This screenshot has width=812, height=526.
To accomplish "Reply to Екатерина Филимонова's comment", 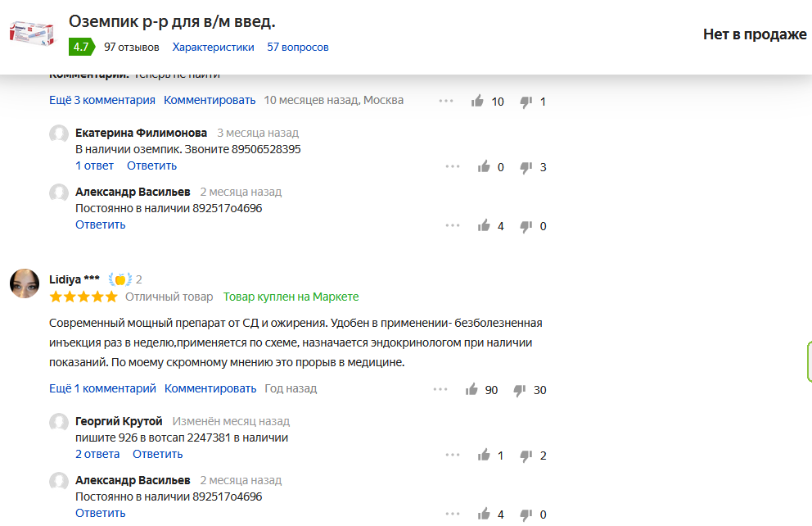I will [x=151, y=166].
